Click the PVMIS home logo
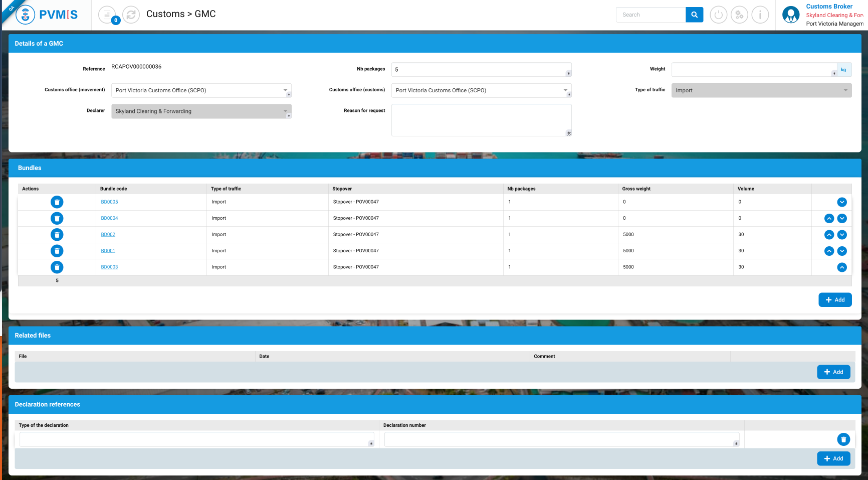The image size is (868, 480). point(47,15)
